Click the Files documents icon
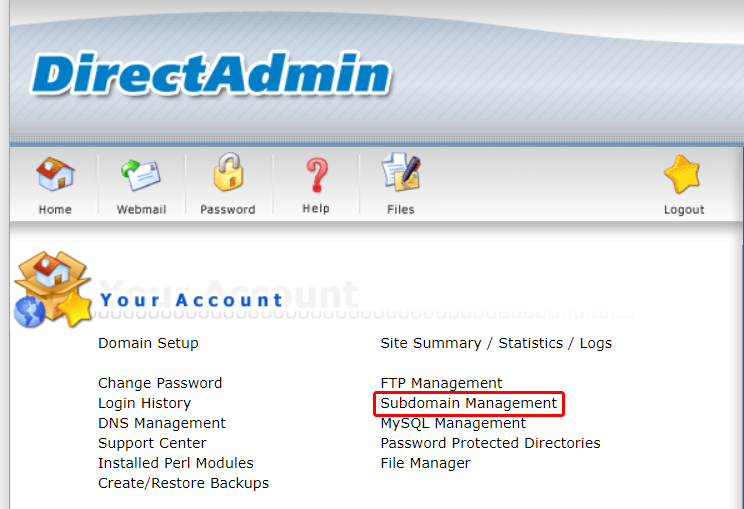The image size is (744, 509). coord(401,176)
